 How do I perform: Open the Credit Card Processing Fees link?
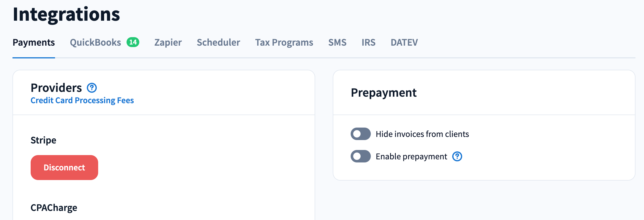point(82,100)
